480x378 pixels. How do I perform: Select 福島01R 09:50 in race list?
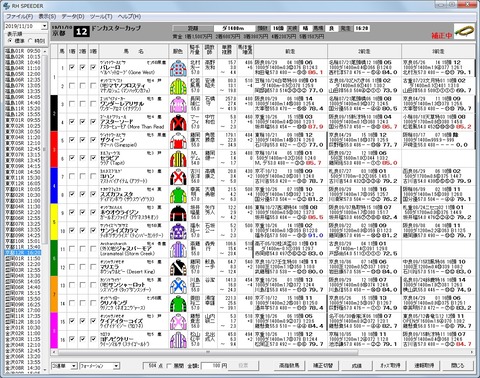23,51
